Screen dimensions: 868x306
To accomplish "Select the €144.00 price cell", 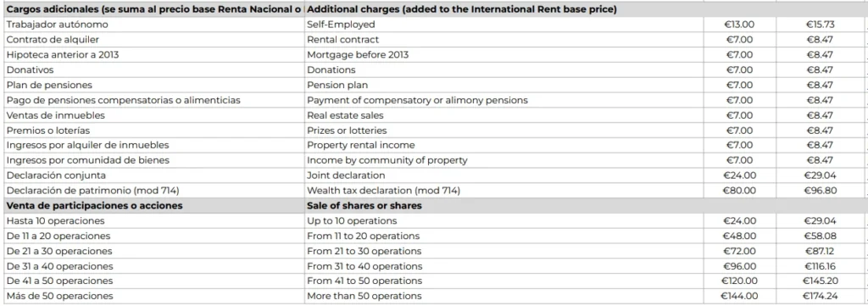I will (739, 296).
